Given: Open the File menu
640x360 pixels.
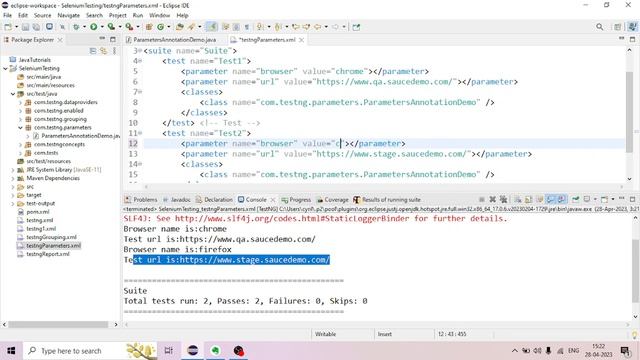Looking at the screenshot, I should click(7, 15).
